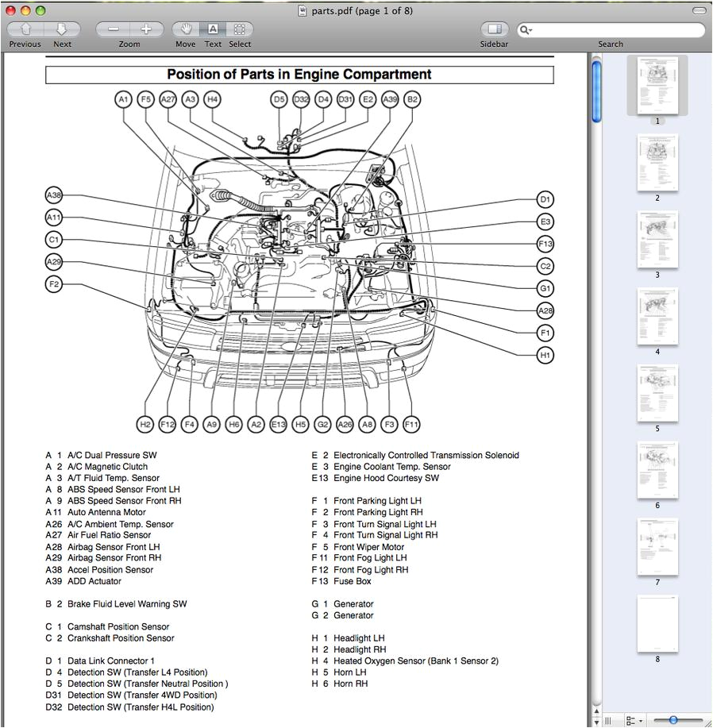Click the parts.pdf document icon in title bar
The width and height of the screenshot is (713, 728).
point(302,10)
